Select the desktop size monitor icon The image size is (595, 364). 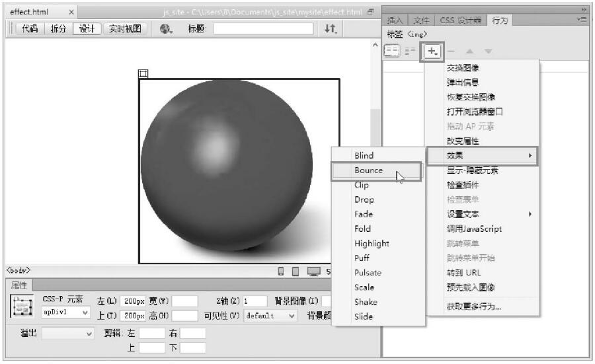[313, 272]
